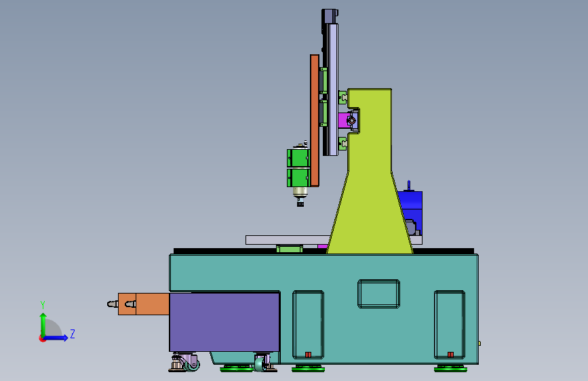Pick the green slider block under the worktable
Image resolution: width=588 pixels, height=381 pixels.
(x=290, y=248)
